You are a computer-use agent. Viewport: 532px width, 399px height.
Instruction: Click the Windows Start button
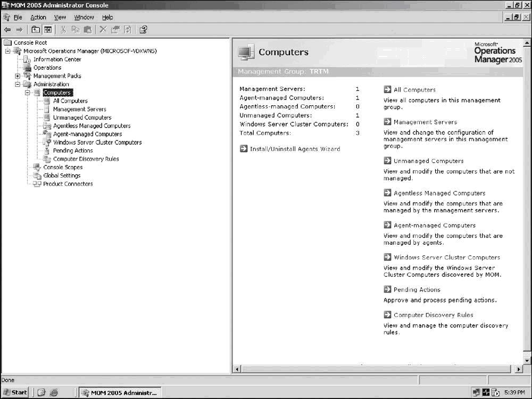tap(15, 393)
